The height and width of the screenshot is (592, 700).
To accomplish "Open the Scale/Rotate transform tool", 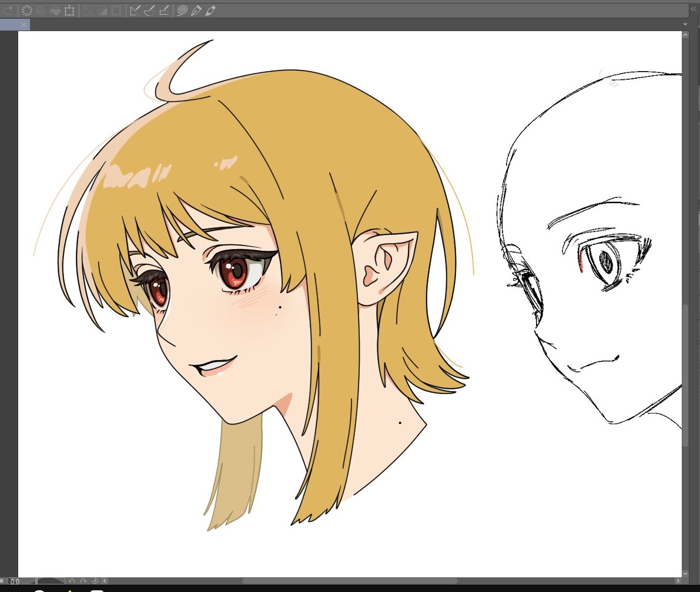I will click(x=69, y=10).
